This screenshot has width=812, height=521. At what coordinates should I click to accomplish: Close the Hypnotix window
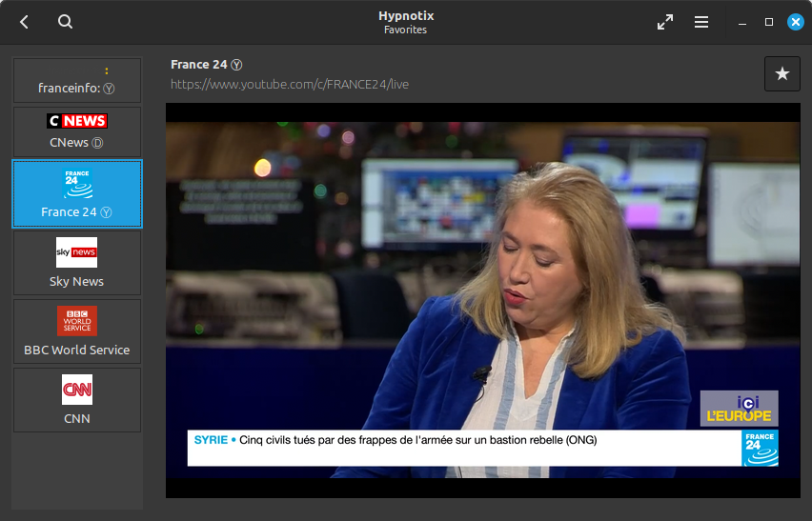pos(796,22)
